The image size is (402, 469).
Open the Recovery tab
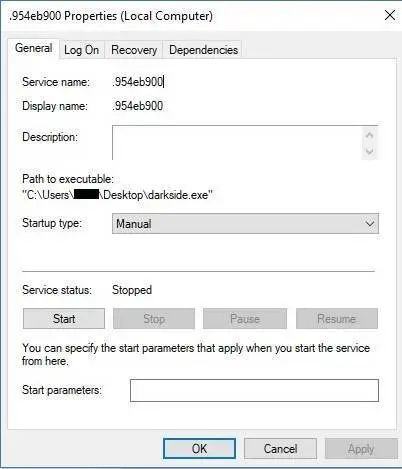point(134,50)
